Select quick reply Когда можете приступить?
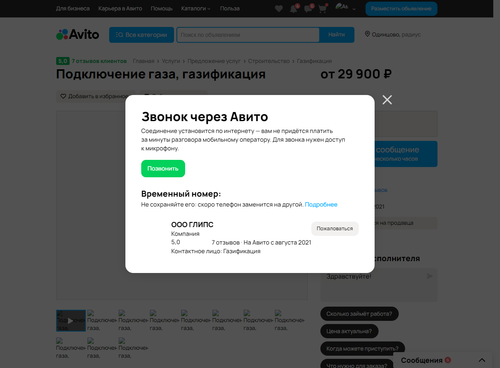Image resolution: width=500 pixels, height=368 pixels. (x=362, y=349)
